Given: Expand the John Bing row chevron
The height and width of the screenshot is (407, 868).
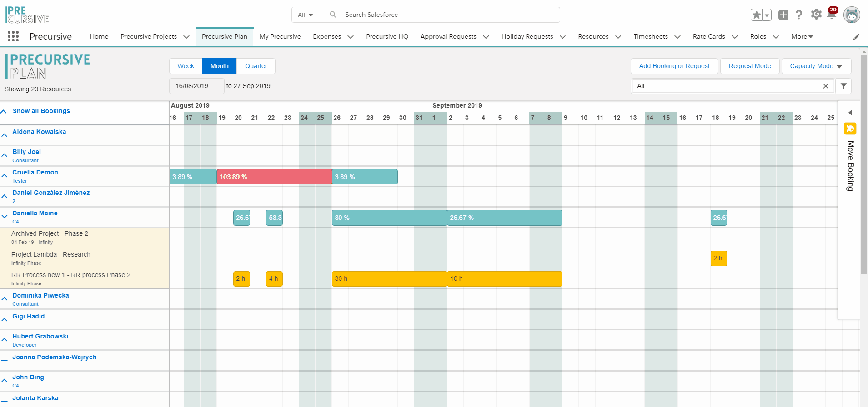Looking at the screenshot, I should click(5, 381).
